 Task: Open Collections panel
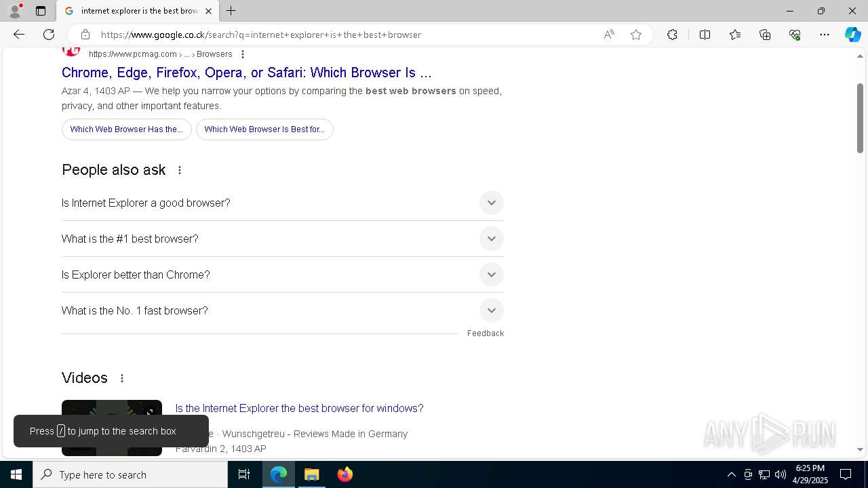[x=765, y=35]
